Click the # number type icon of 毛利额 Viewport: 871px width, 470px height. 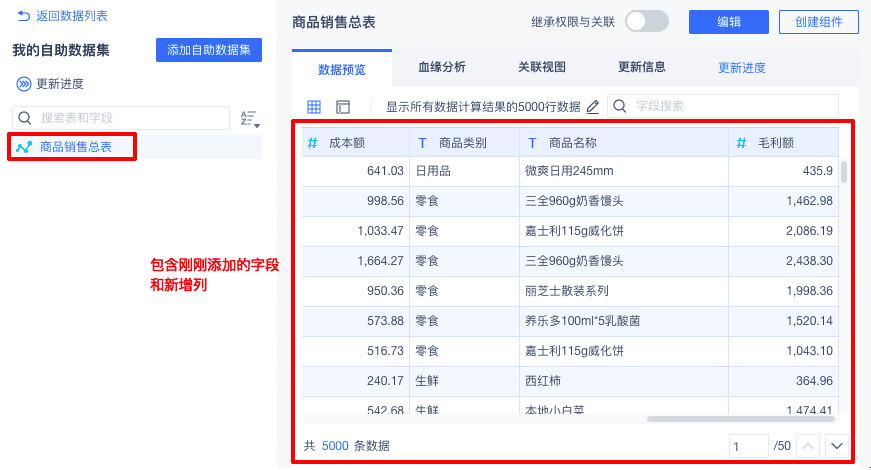741,143
